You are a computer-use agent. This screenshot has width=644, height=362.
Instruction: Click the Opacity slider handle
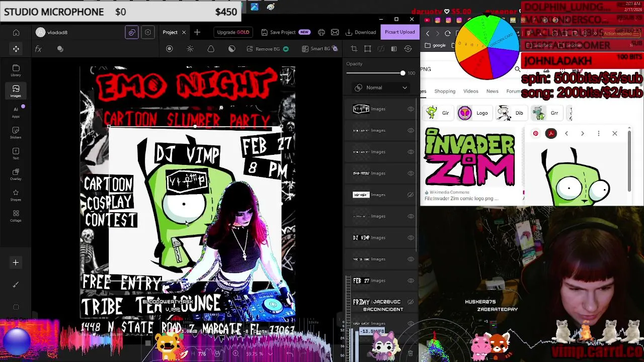[x=403, y=73]
